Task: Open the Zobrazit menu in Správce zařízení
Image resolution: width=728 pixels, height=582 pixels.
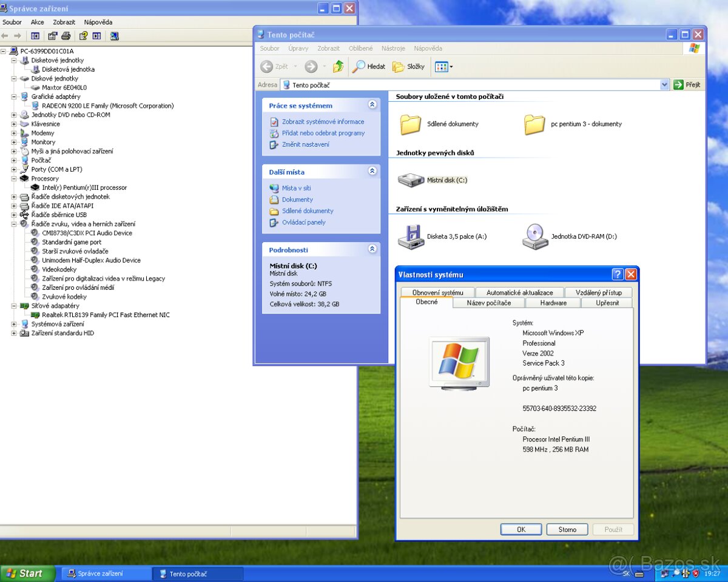Action: pos(64,22)
